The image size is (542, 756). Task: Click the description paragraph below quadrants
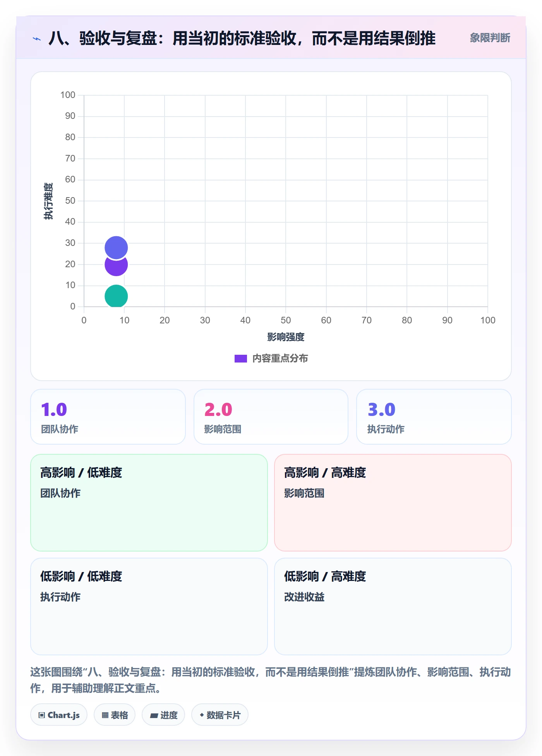tap(271, 680)
